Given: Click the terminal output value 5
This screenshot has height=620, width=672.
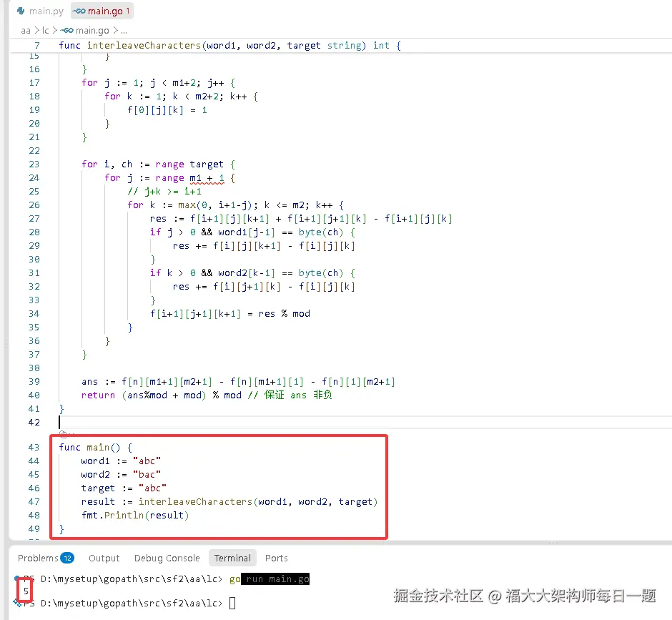Looking at the screenshot, I should click(x=26, y=591).
